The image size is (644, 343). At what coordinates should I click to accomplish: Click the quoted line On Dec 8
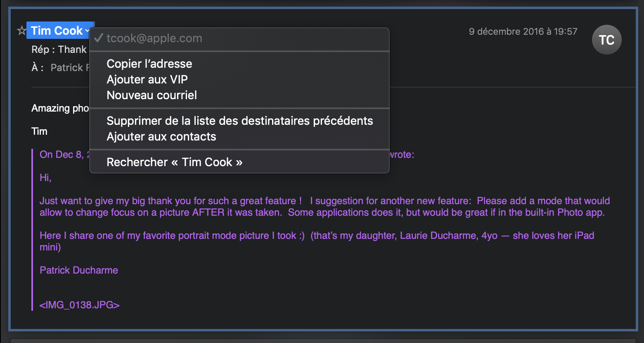point(64,155)
